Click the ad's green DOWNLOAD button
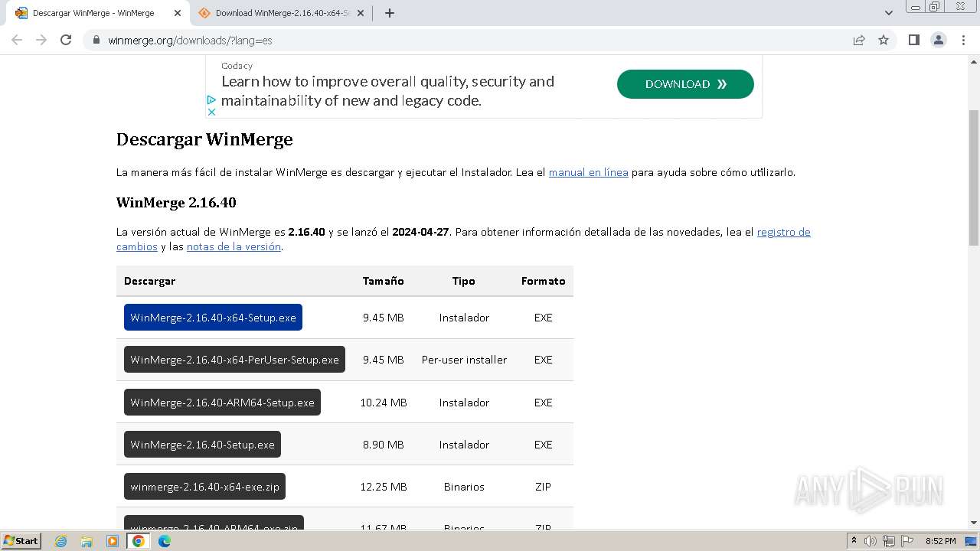Image resolution: width=980 pixels, height=551 pixels. click(x=685, y=84)
